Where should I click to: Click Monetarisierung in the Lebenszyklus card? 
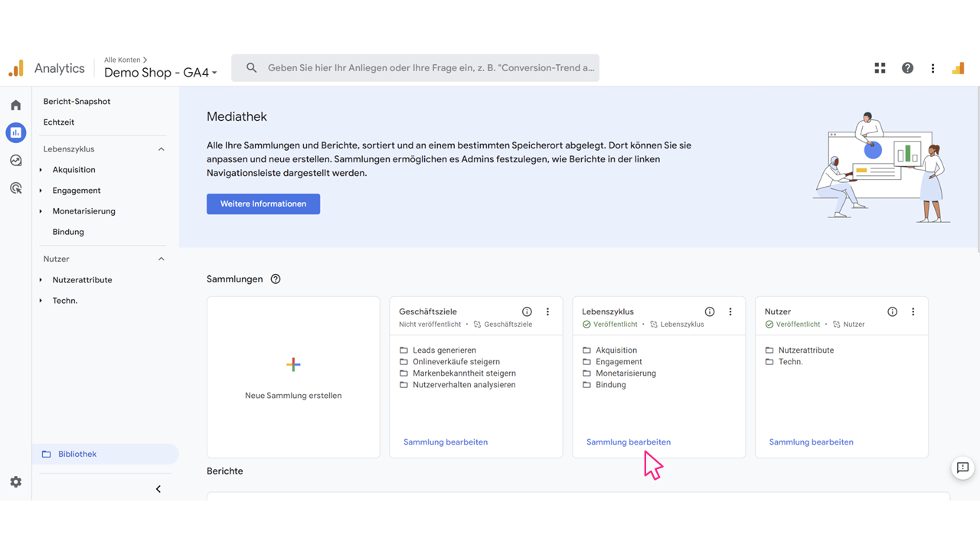click(x=626, y=373)
